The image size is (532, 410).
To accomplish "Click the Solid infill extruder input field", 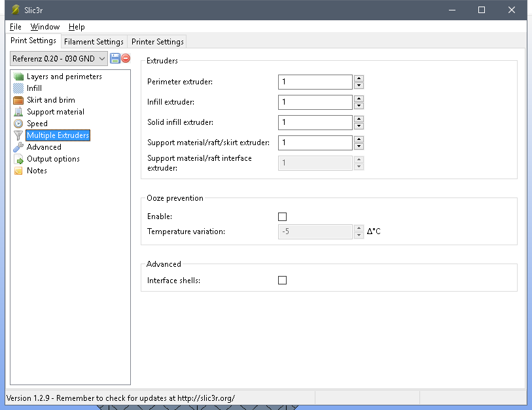I will [315, 122].
